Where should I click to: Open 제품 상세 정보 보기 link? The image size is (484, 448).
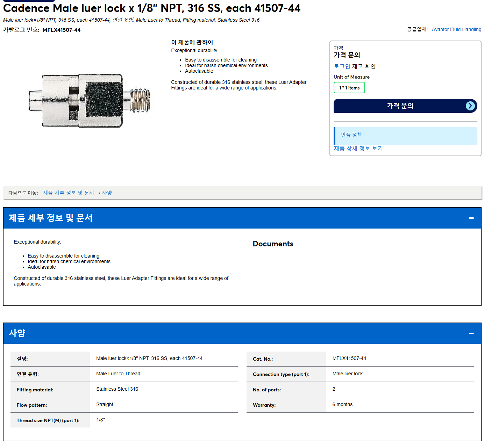coord(358,149)
